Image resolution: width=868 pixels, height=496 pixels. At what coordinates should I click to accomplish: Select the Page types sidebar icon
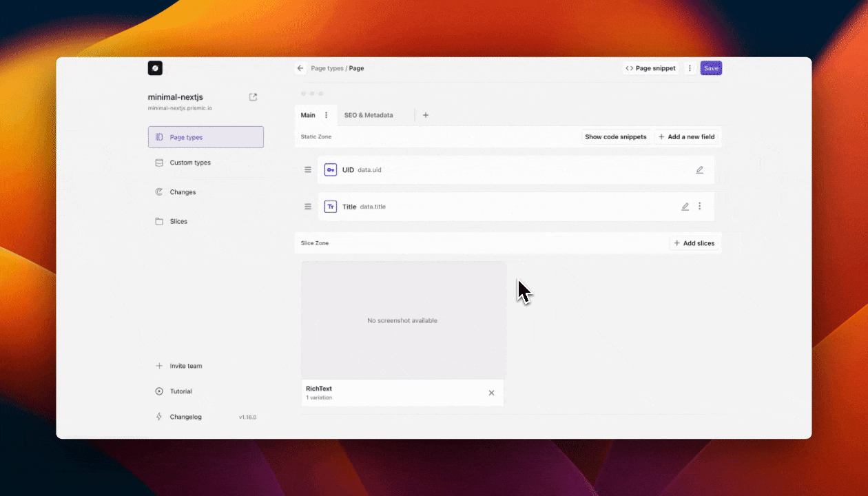tap(159, 137)
